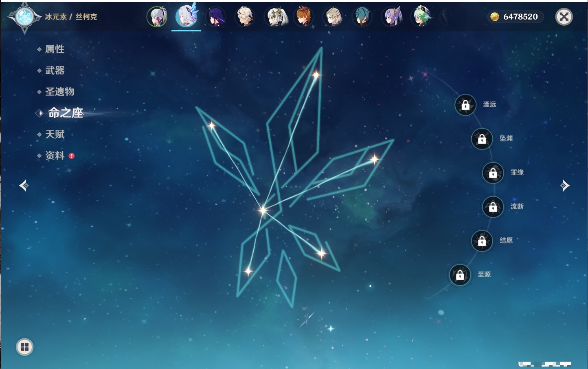Select the 命之座 constellation tab

point(65,113)
